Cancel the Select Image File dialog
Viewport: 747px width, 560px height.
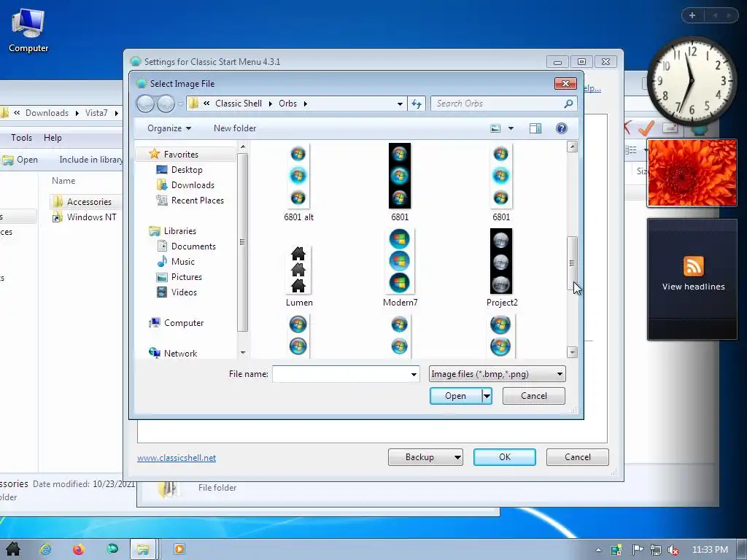(533, 396)
